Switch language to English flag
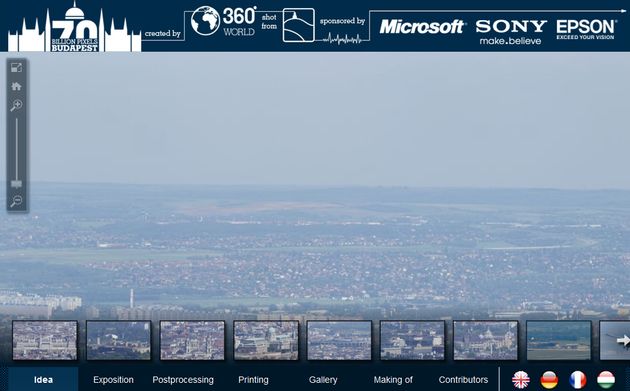This screenshot has width=630, height=391. click(x=521, y=379)
